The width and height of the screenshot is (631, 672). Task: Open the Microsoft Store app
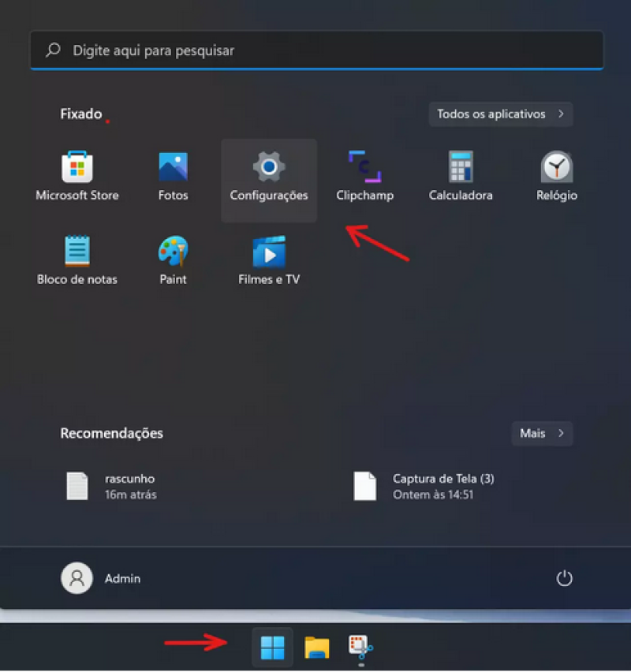(77, 177)
